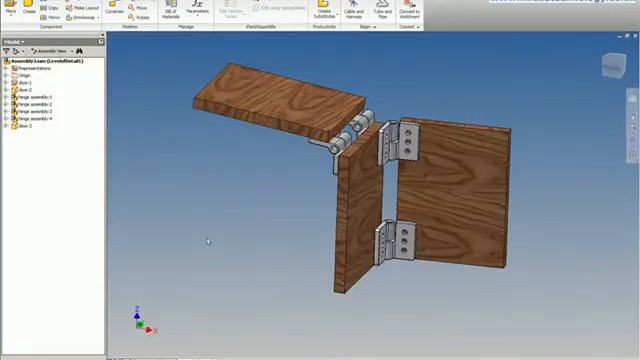
Task: Click the right vertical door panel
Action: (454, 193)
